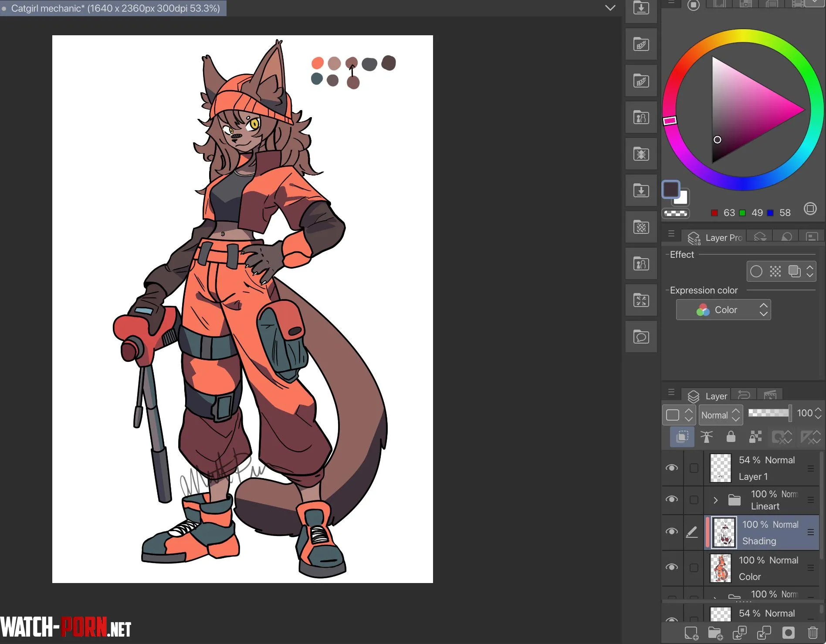
Task: Click Merge with Layer Below icon
Action: [x=764, y=633]
